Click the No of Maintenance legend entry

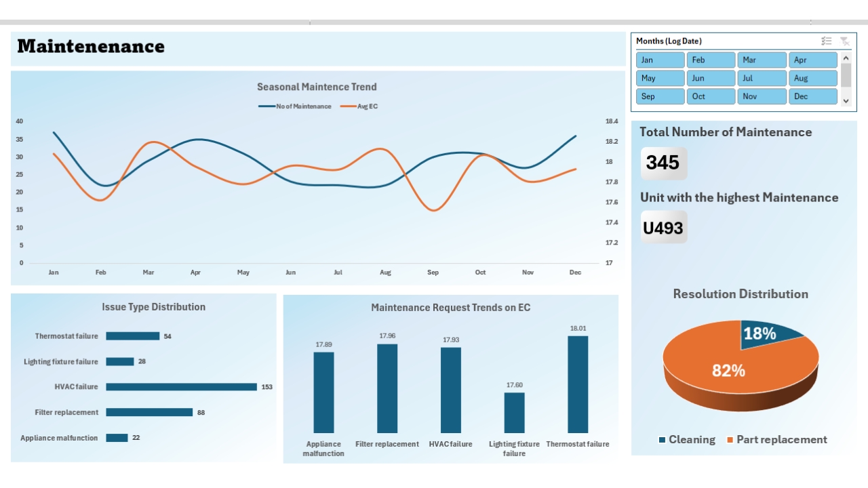click(x=295, y=106)
